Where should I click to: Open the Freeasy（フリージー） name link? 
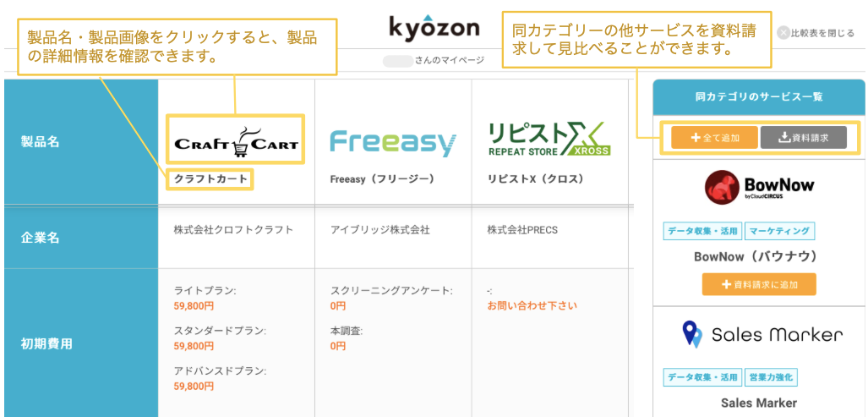[381, 179]
